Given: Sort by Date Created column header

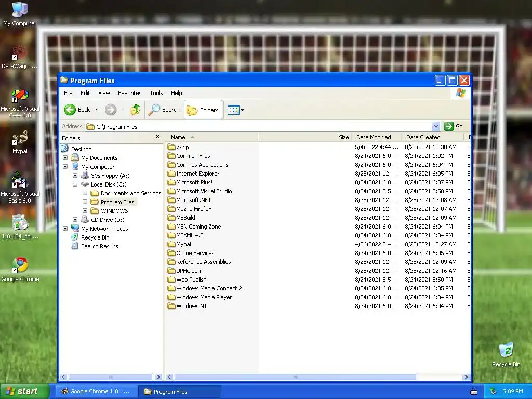Looking at the screenshot, I should click(x=432, y=137).
